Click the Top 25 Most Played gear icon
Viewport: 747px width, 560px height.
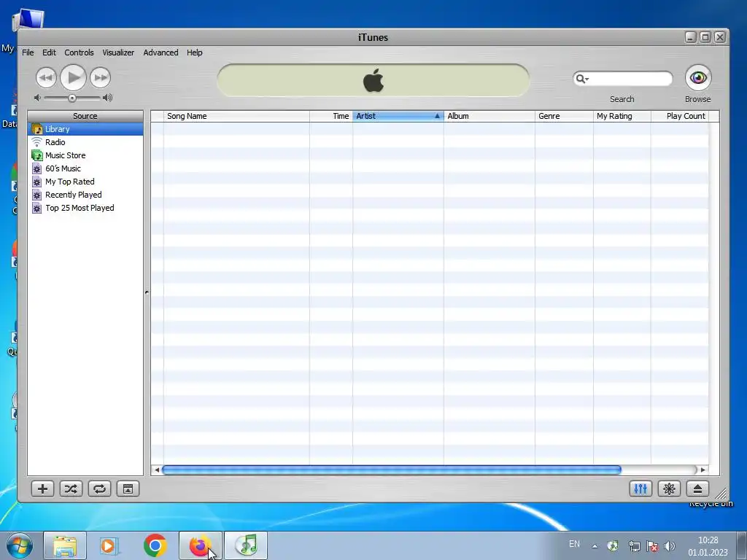(x=36, y=208)
